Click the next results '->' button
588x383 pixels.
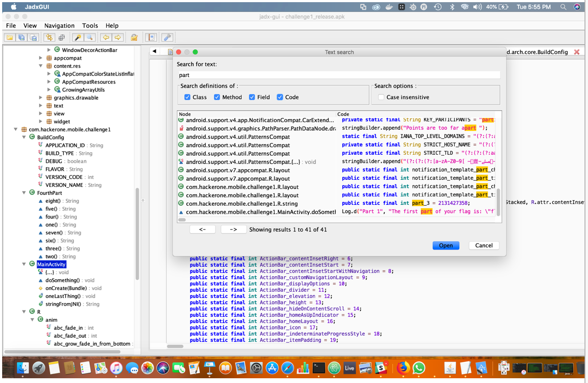[x=234, y=230]
